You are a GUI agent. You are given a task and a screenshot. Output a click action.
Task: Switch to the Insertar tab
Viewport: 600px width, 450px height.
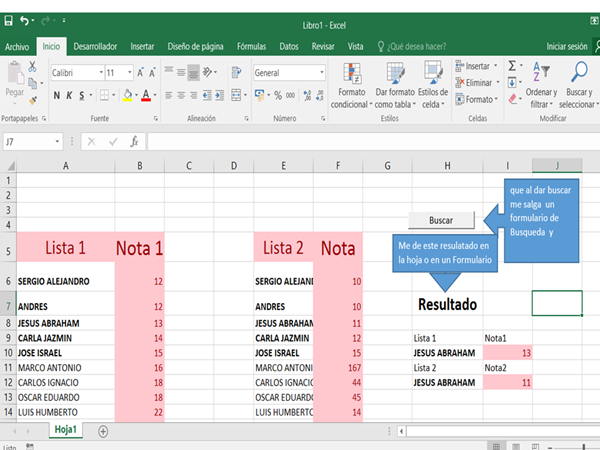[142, 46]
